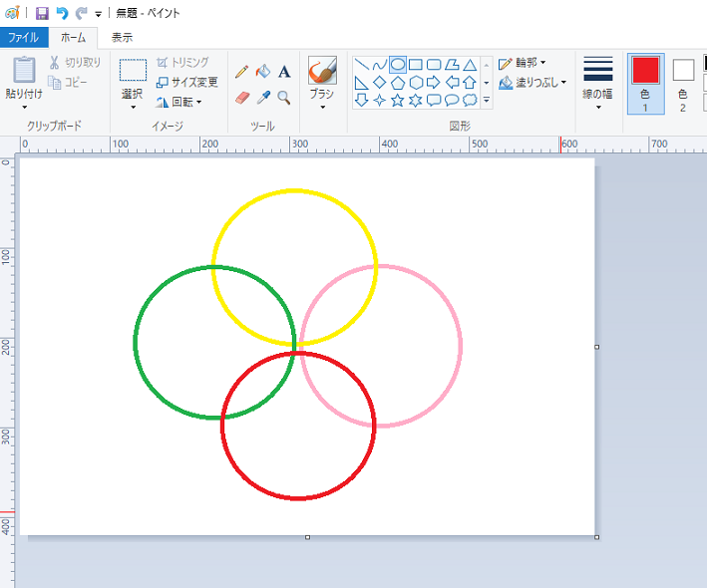
Task: Click the Save icon in title bar
Action: (42, 13)
